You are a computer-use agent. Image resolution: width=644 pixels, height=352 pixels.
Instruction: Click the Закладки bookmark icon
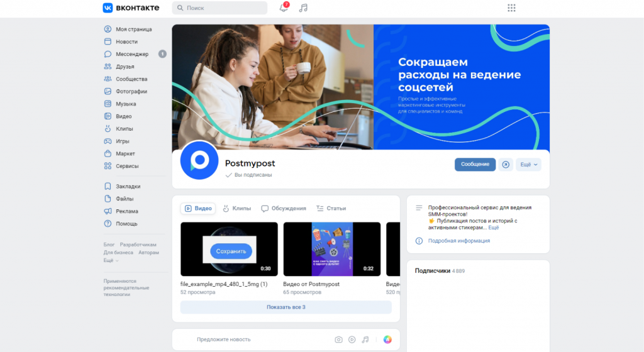point(108,186)
